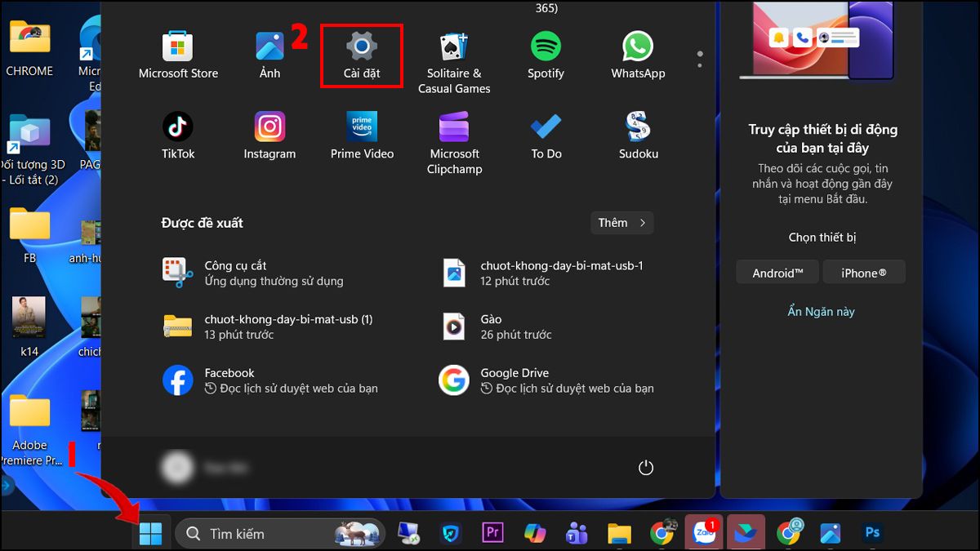
Task: Select Adobe Premiere Pro desktop folder
Action: [29, 429]
